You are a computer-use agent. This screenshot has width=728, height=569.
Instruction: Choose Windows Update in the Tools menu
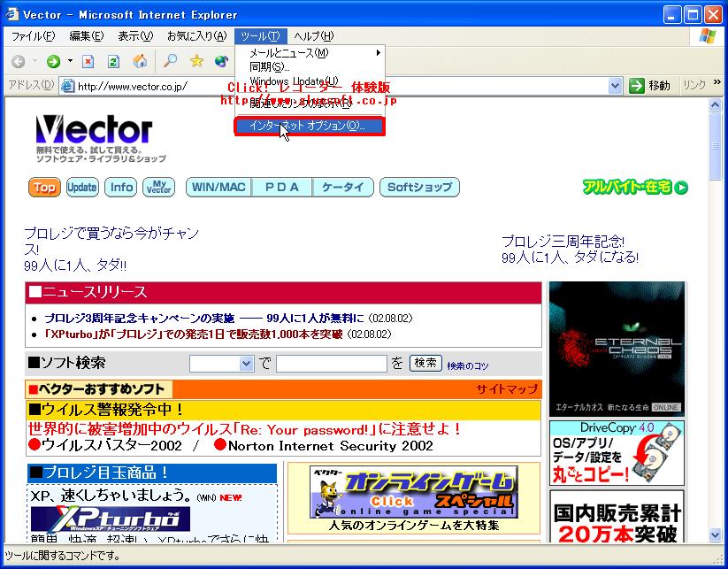pyautogui.click(x=310, y=81)
